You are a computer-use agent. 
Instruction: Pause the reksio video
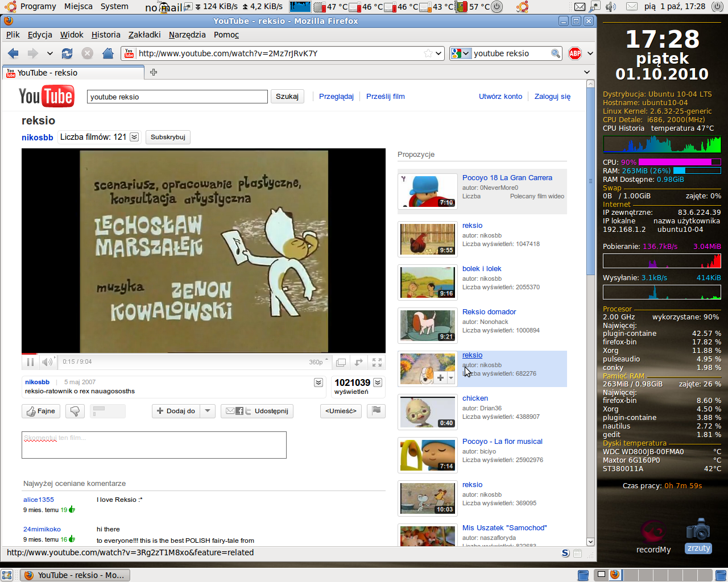30,362
